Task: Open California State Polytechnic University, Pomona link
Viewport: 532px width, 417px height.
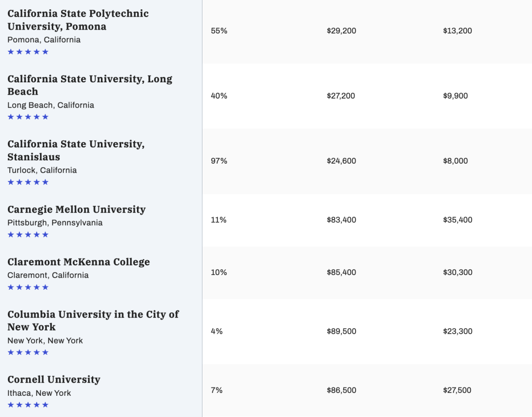Action: pyautogui.click(x=78, y=20)
